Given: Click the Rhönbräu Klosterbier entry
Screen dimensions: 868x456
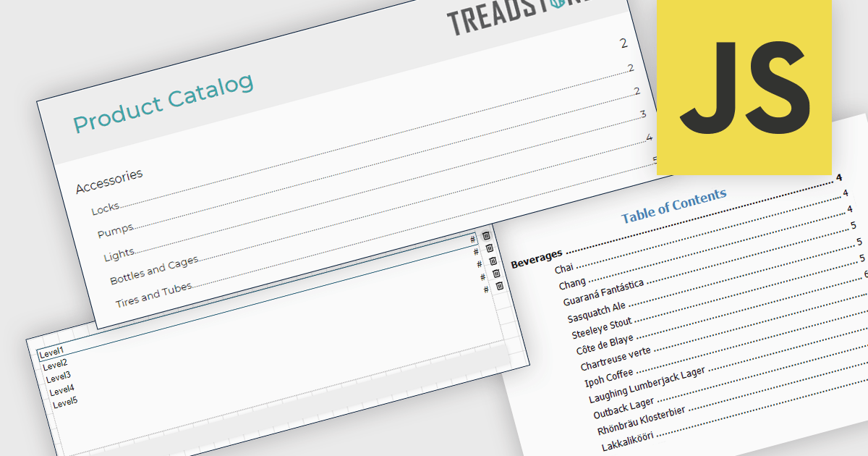Looking at the screenshot, I should [x=642, y=421].
